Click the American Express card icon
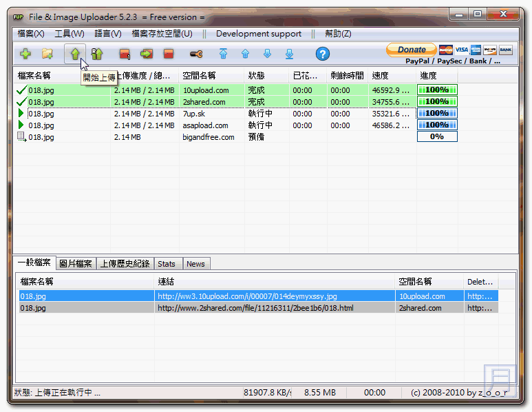532x412 pixels. 476,50
